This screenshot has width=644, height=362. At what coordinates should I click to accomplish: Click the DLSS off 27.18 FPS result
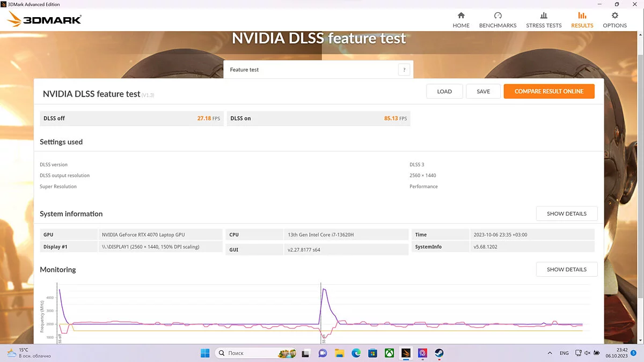tap(131, 119)
